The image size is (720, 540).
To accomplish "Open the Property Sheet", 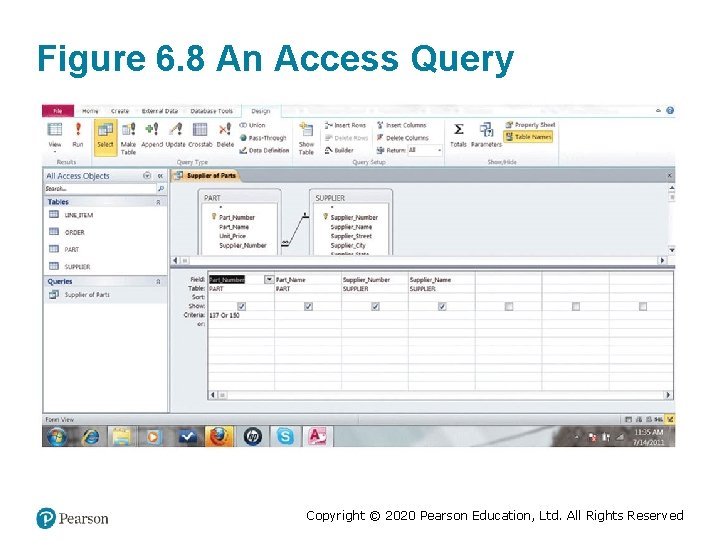I will (x=530, y=125).
